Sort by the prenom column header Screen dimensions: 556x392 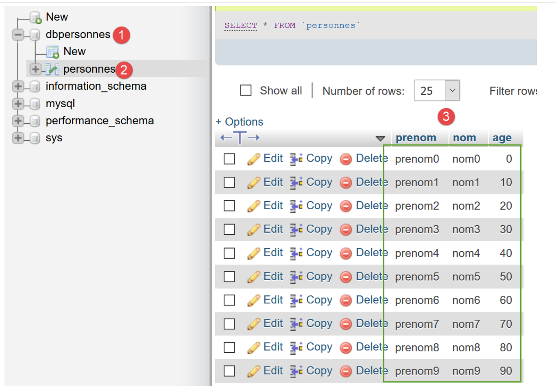pyautogui.click(x=416, y=138)
